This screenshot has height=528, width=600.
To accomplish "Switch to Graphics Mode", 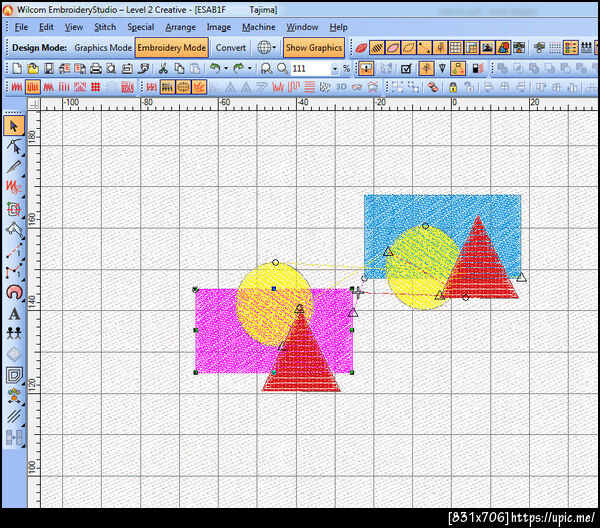I will tap(103, 48).
